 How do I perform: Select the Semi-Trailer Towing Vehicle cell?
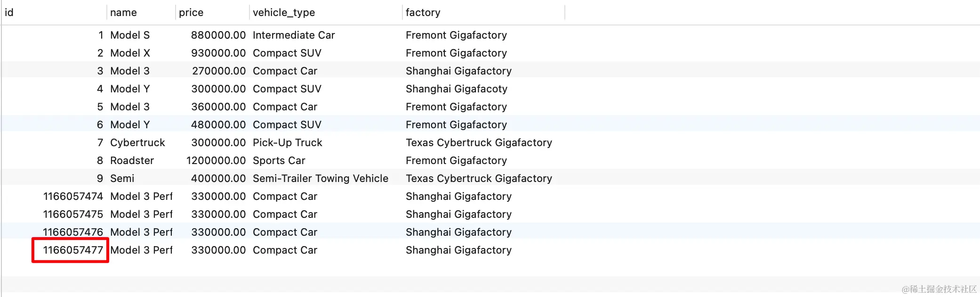(x=321, y=178)
